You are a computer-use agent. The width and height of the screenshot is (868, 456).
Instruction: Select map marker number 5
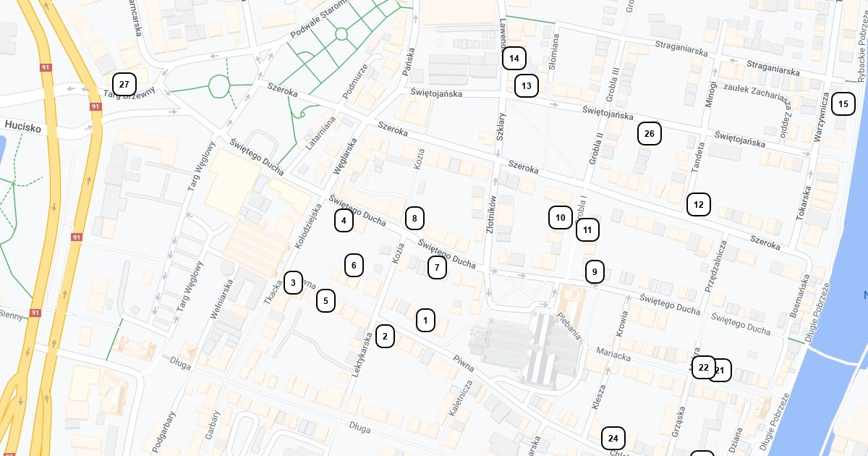point(326,300)
